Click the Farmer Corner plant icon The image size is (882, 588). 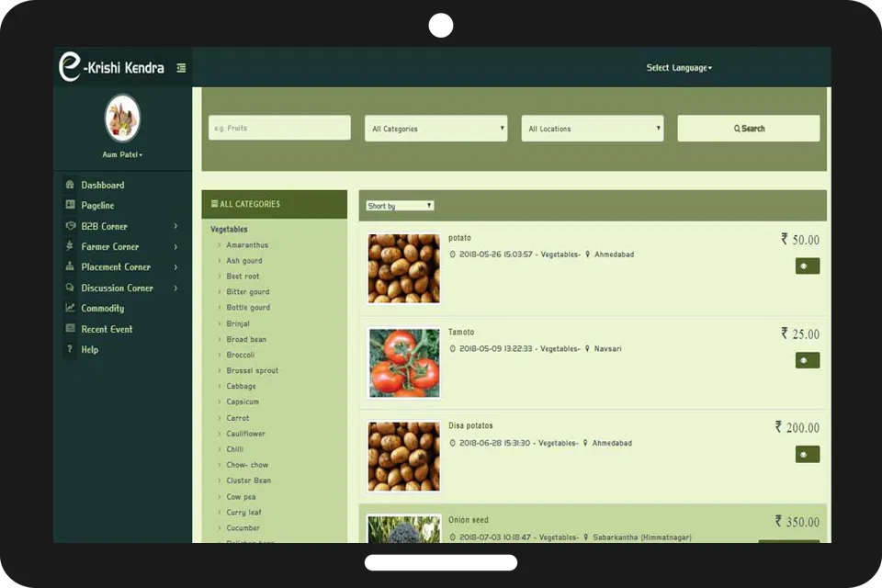(70, 246)
